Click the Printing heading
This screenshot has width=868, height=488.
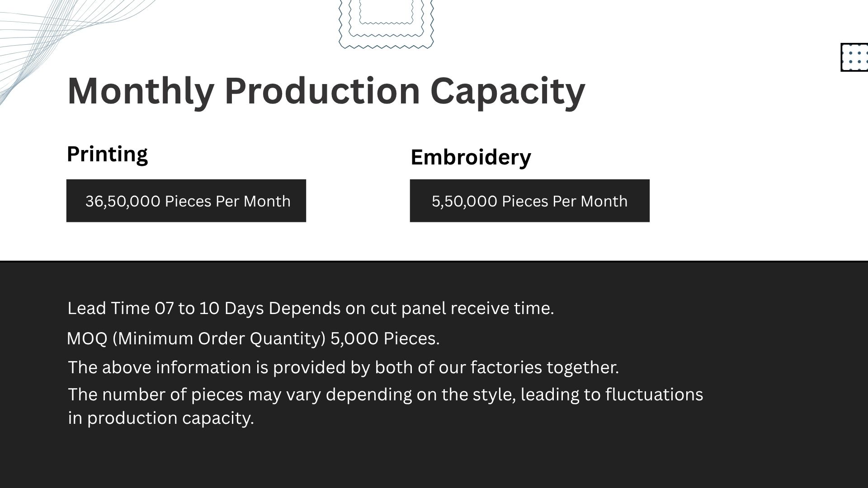tap(107, 154)
